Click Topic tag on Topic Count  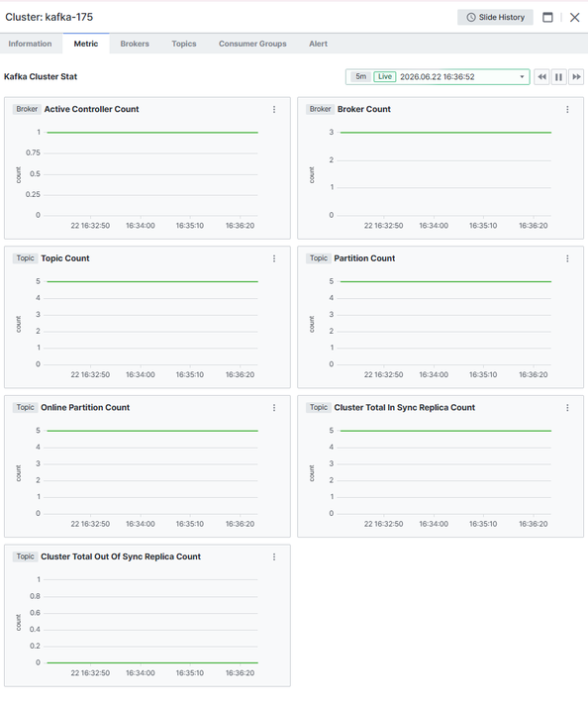coord(25,258)
